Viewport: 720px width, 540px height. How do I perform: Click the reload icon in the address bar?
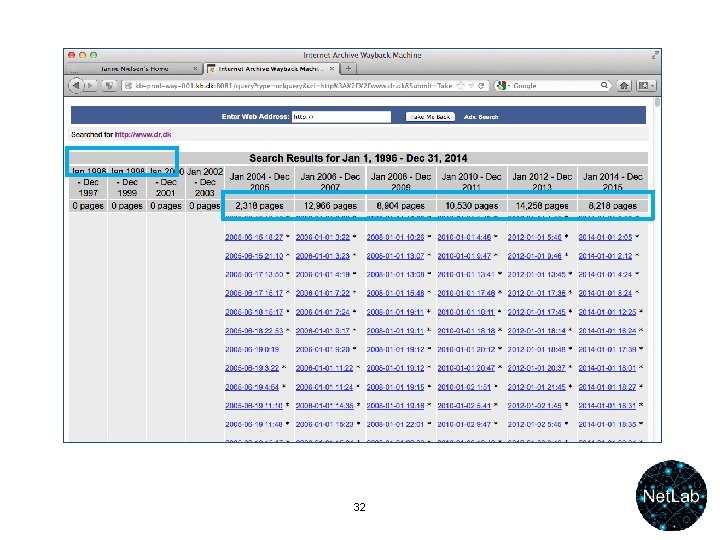click(481, 86)
